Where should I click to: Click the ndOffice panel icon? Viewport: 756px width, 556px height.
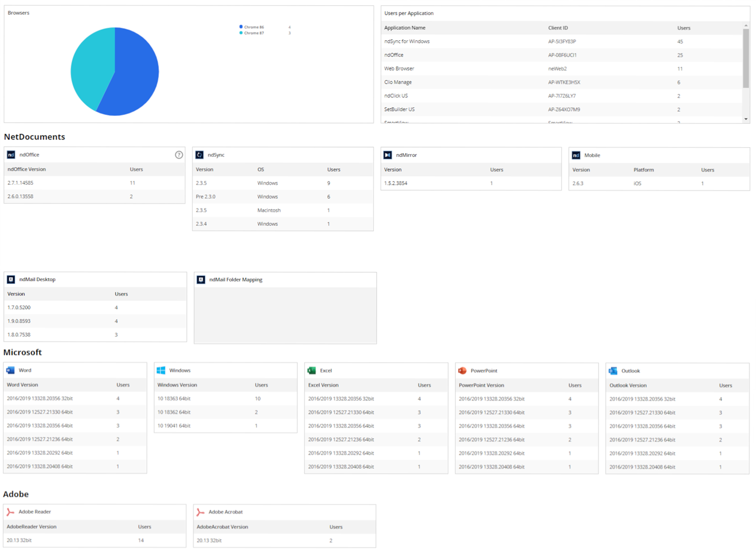[11, 155]
